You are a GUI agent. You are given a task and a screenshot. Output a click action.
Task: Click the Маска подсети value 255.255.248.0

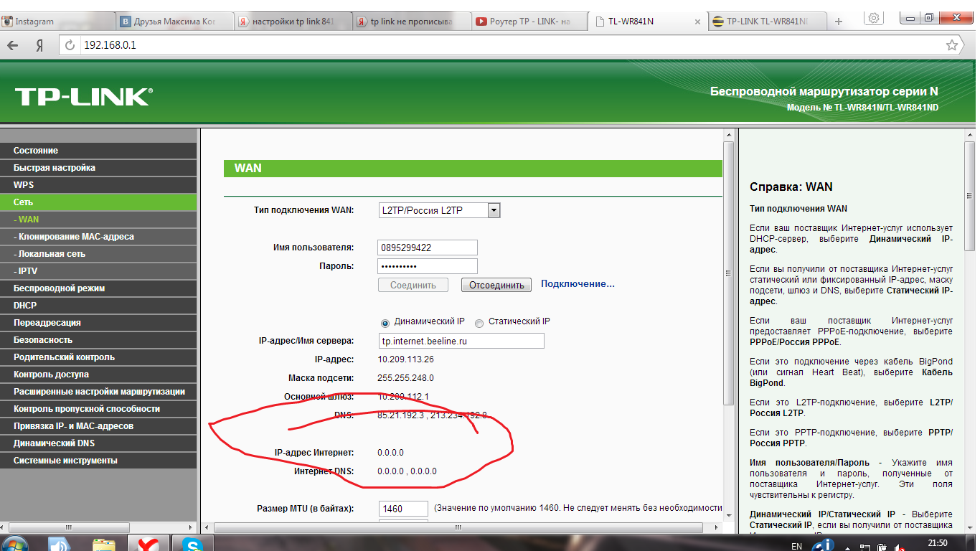(405, 378)
